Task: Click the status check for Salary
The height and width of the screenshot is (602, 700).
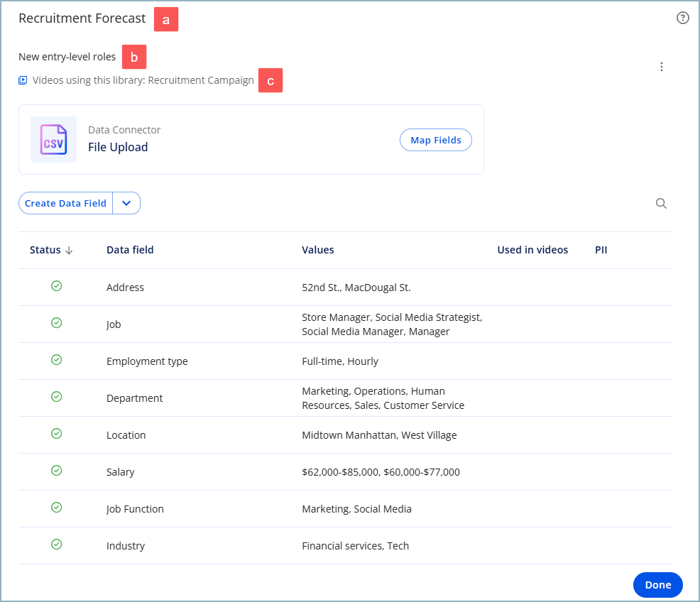Action: pyautogui.click(x=57, y=471)
